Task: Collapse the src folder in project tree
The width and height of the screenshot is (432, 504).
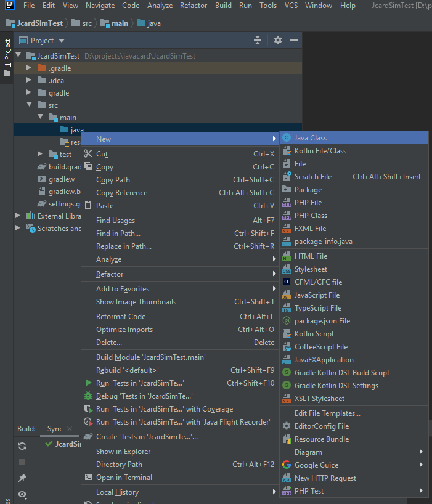Action: [x=29, y=105]
